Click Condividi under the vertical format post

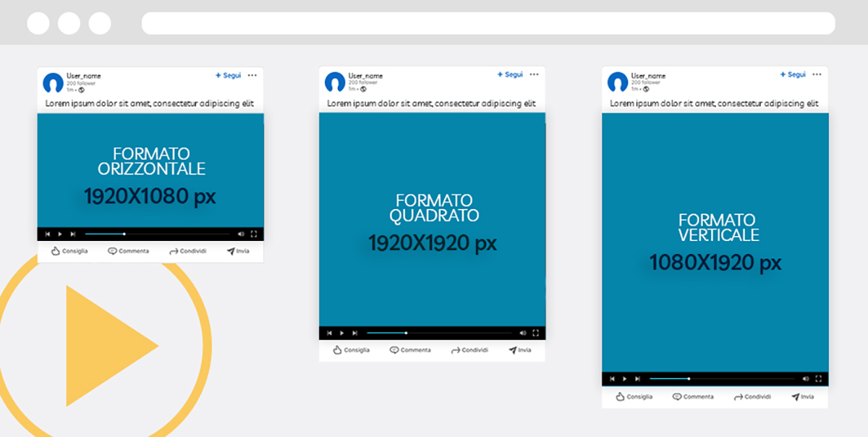click(753, 396)
